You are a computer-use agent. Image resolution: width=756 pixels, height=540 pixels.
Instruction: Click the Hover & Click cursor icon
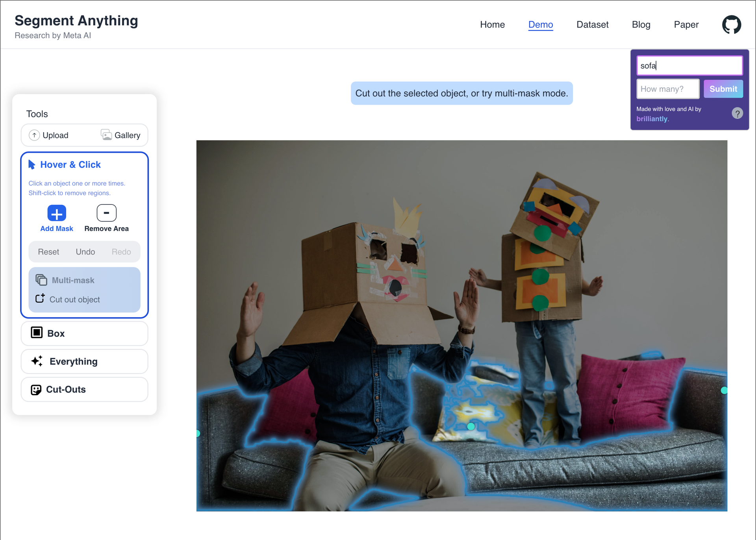pos(32,165)
